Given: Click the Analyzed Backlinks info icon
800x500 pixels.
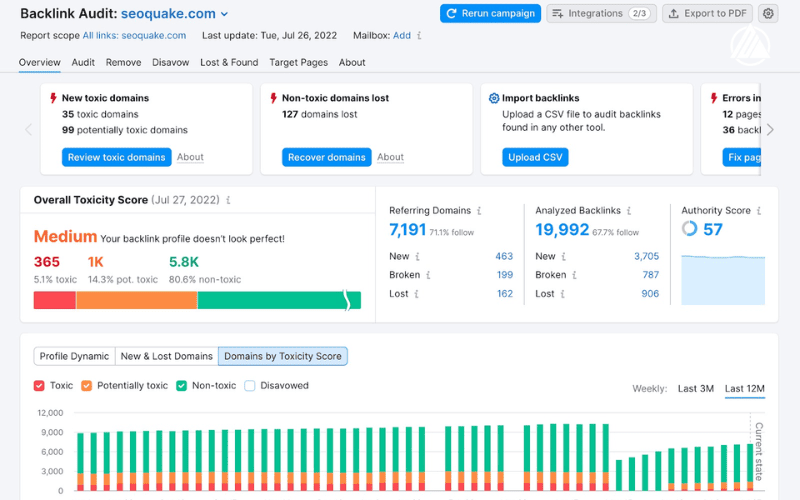Looking at the screenshot, I should pos(629,211).
